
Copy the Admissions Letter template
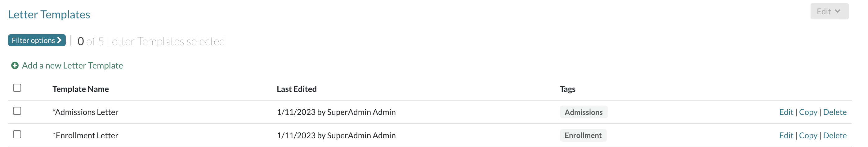pyautogui.click(x=808, y=112)
